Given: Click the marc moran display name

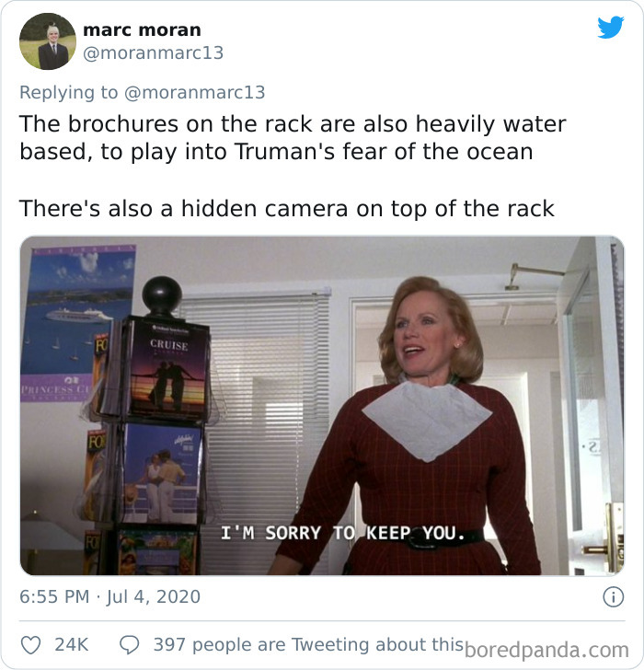Looking at the screenshot, I should (x=142, y=29).
